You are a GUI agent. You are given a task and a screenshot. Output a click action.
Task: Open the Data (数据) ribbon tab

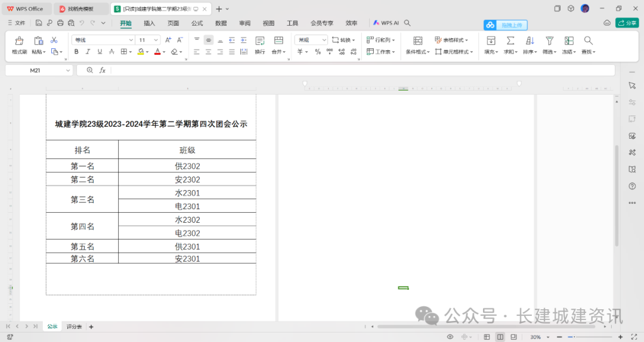tap(221, 23)
